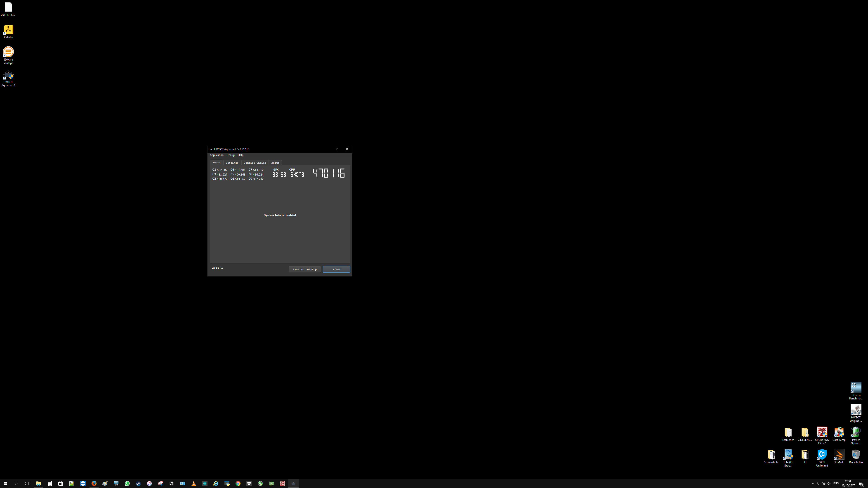Launch Intel(R) Extreme Tuning shortcut
868x488 pixels.
pos(788,458)
